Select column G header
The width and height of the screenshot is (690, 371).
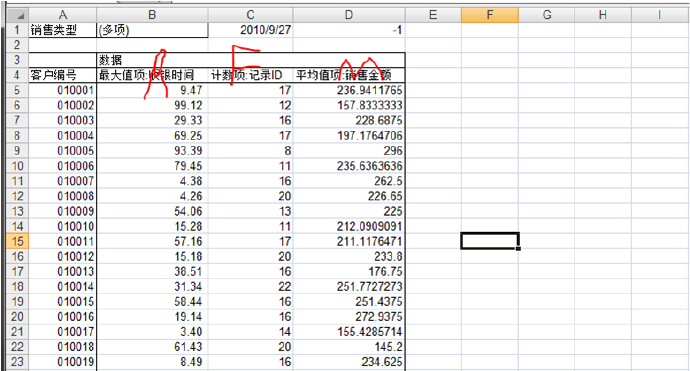click(x=547, y=15)
